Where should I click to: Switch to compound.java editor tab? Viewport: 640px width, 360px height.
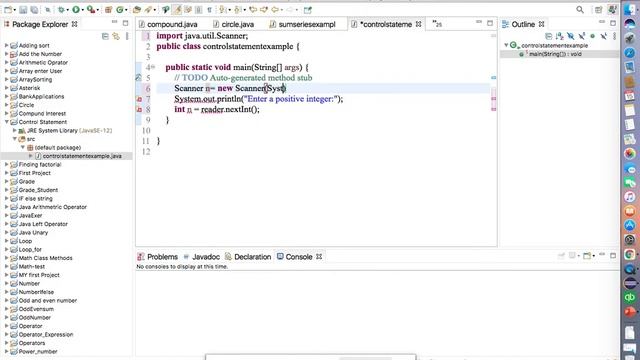click(168, 24)
